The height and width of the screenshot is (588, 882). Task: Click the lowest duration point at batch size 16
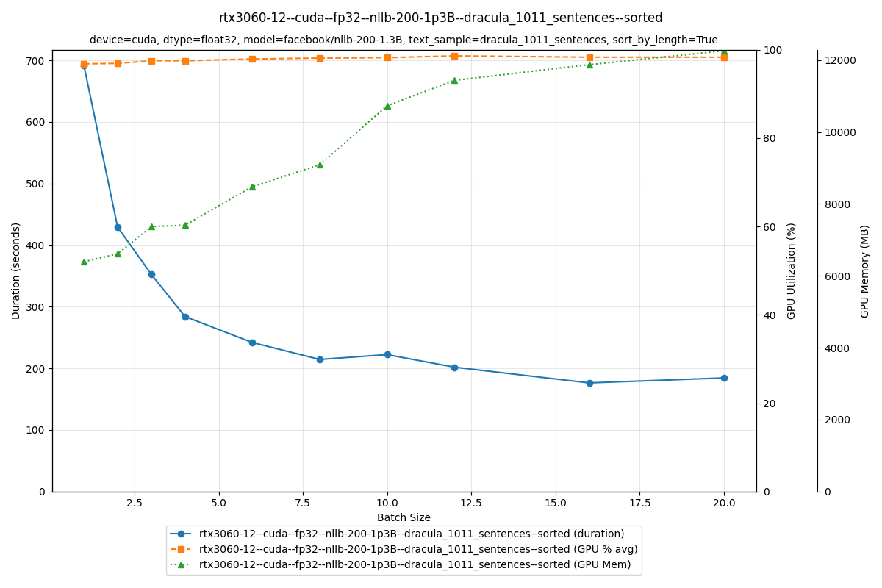pyautogui.click(x=588, y=383)
